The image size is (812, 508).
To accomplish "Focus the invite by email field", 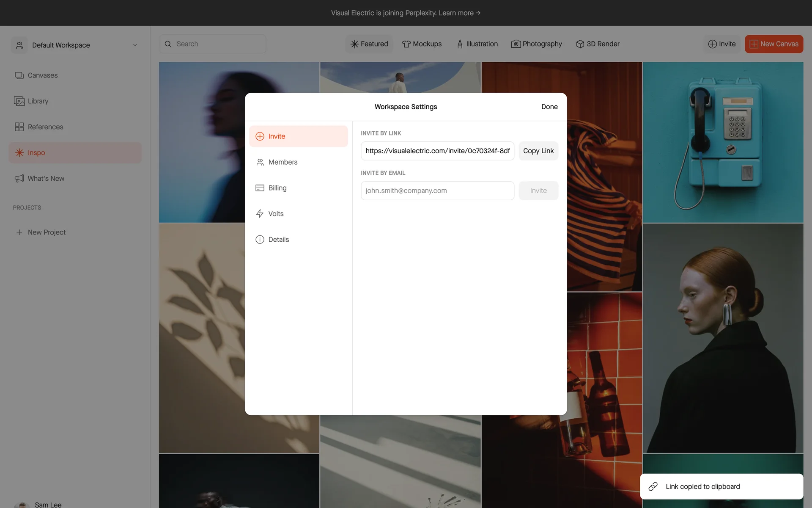I will pyautogui.click(x=437, y=191).
